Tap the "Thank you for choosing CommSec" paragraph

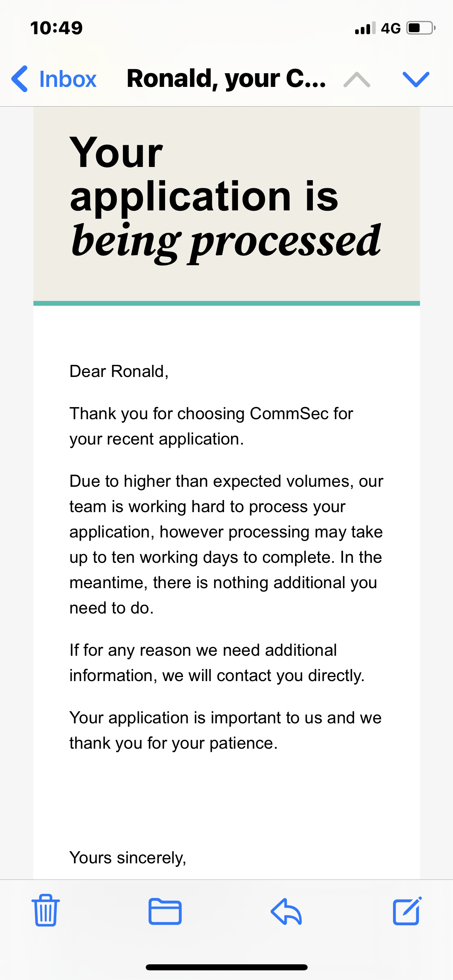point(211,426)
